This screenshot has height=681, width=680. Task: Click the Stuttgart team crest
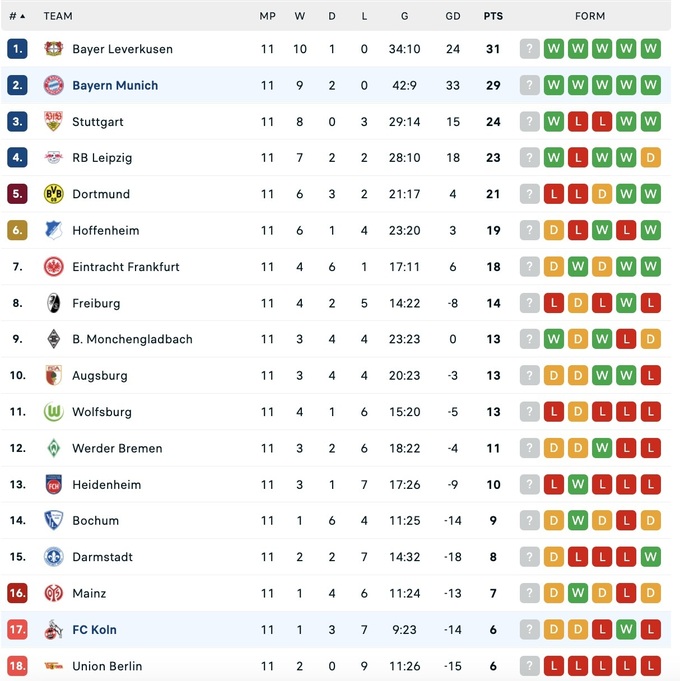[x=53, y=122]
